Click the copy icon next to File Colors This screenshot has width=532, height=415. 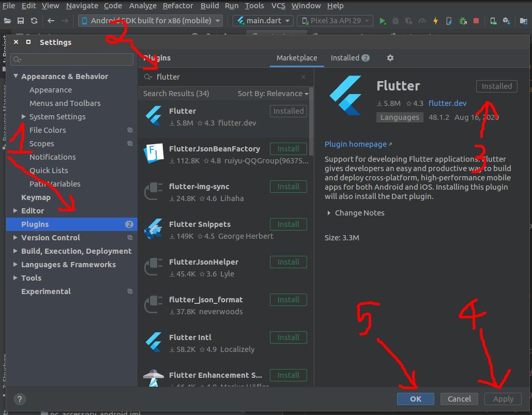tap(130, 130)
